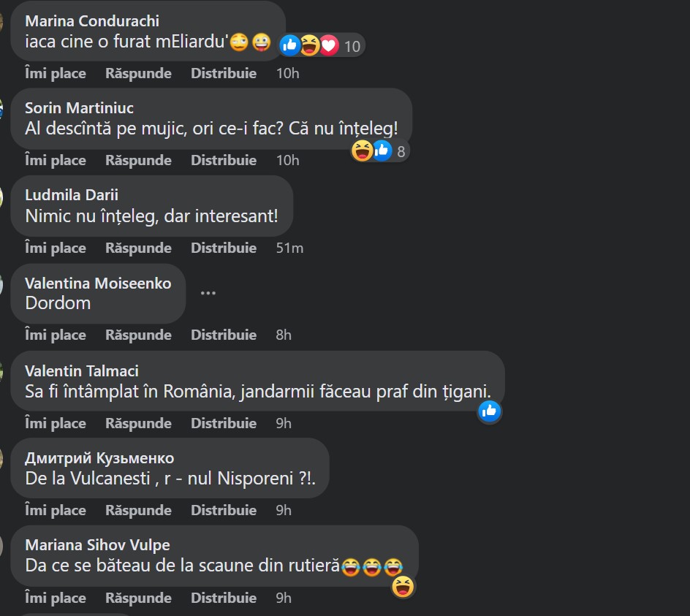Open laughing reaction on Mariana Sihov Vulpe's comment
This screenshot has width=690, height=616.
(403, 587)
